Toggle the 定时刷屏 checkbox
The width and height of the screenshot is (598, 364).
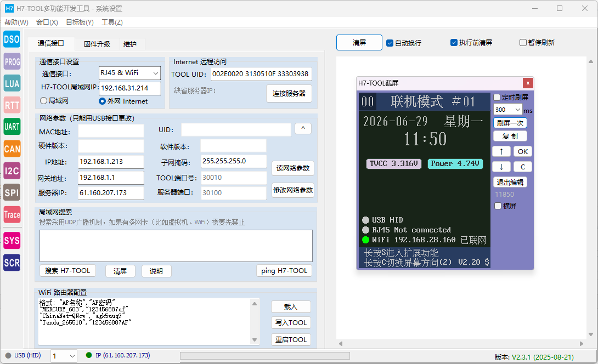click(497, 97)
